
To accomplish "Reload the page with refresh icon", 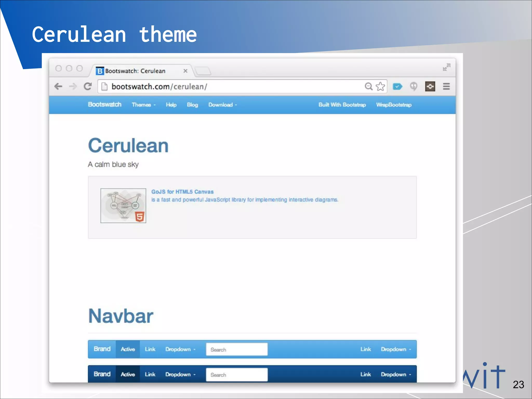I will pos(88,86).
